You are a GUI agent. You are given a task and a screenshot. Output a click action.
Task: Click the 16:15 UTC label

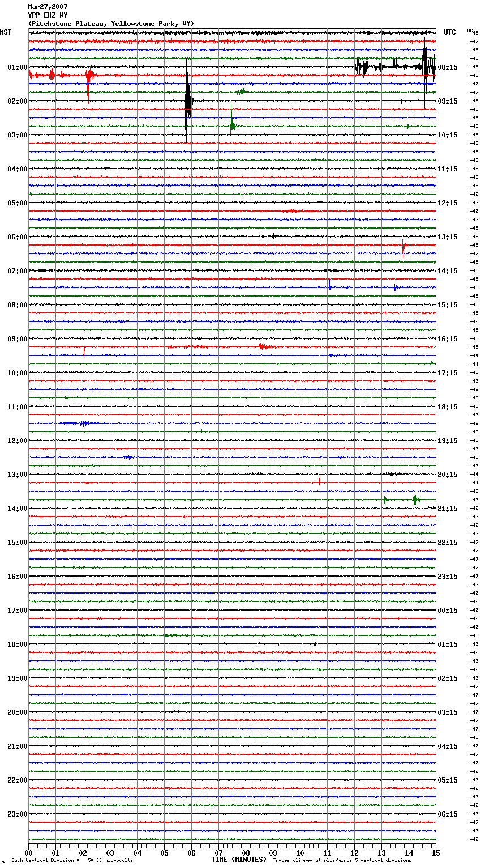point(448,339)
